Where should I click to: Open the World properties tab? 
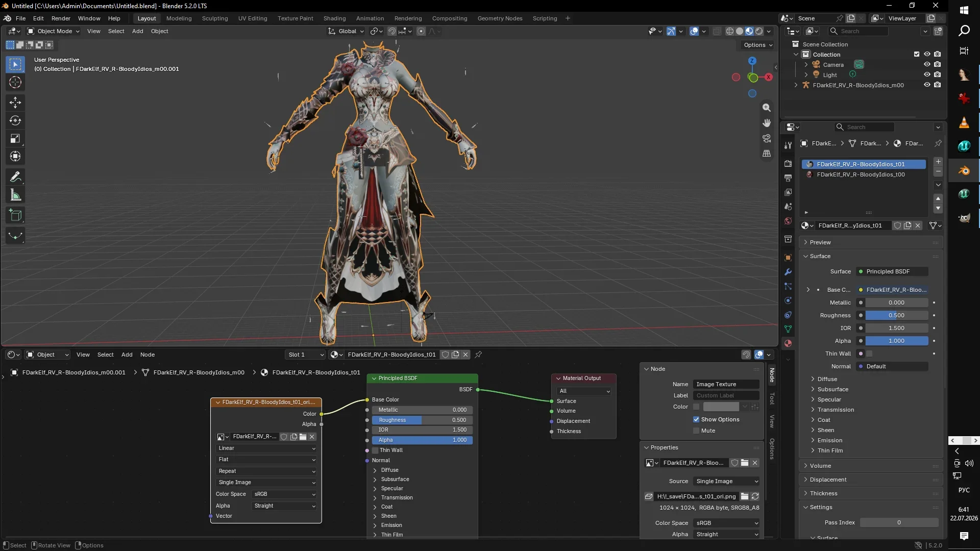[x=788, y=221]
